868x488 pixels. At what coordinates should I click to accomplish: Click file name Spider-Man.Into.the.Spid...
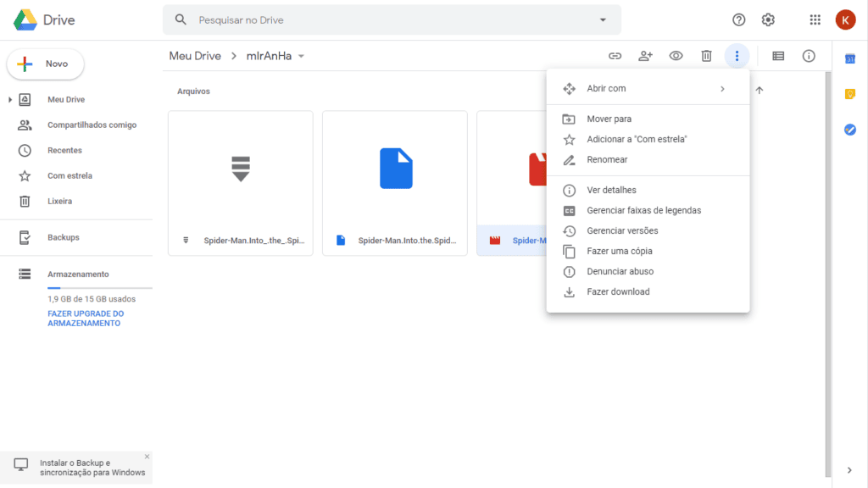407,241
